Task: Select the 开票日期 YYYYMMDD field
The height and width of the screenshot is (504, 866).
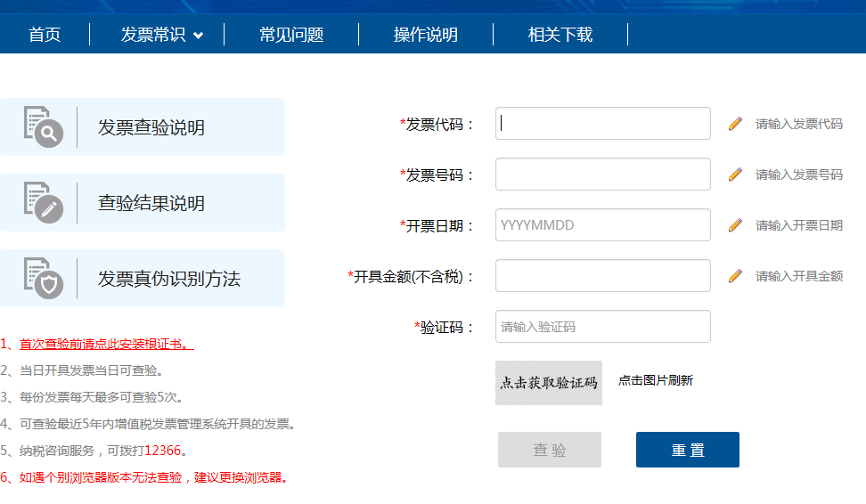Action: click(x=603, y=225)
